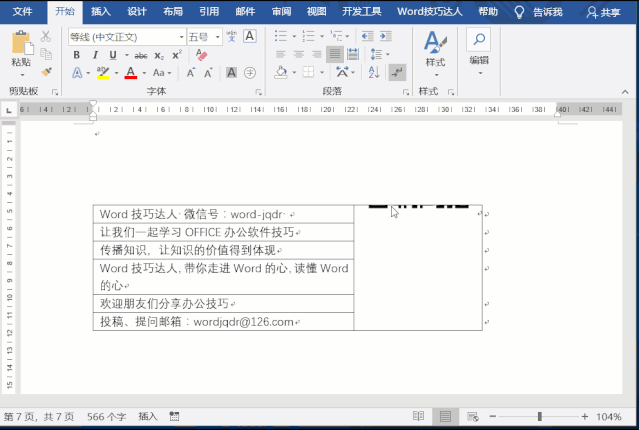Viewport: 639px width, 430px height.
Task: Toggle Italic formatting
Action: pyautogui.click(x=95, y=55)
